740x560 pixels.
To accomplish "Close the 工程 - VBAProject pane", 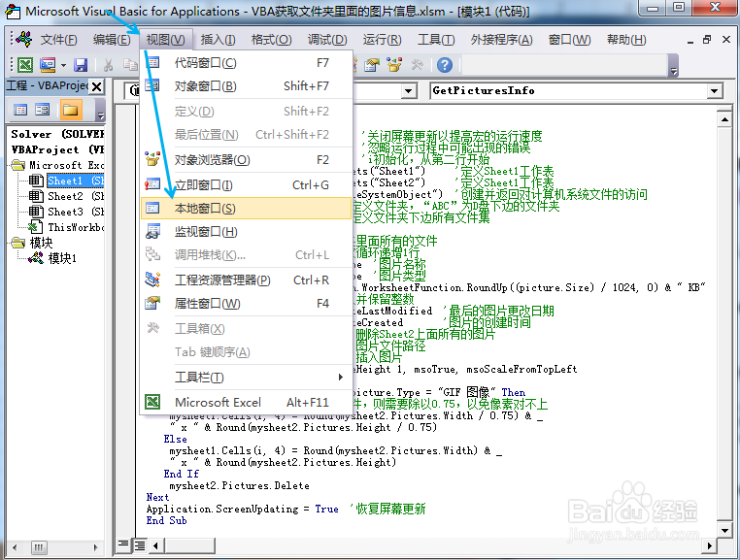I will click(x=97, y=86).
